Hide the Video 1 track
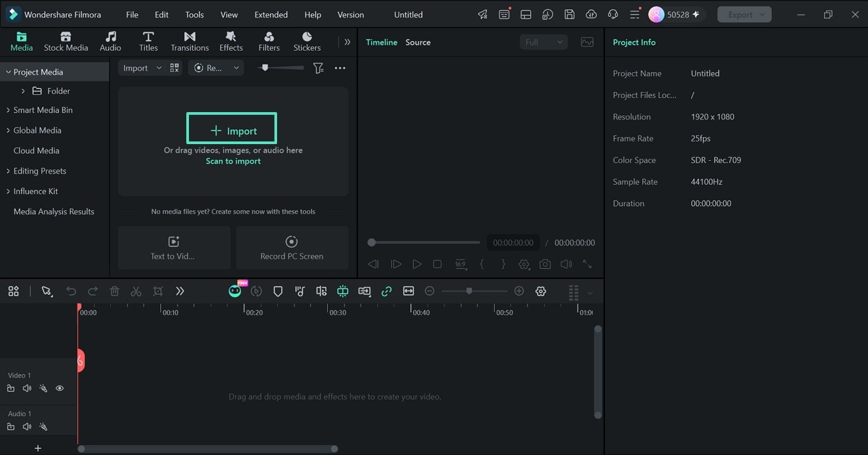 pos(59,388)
